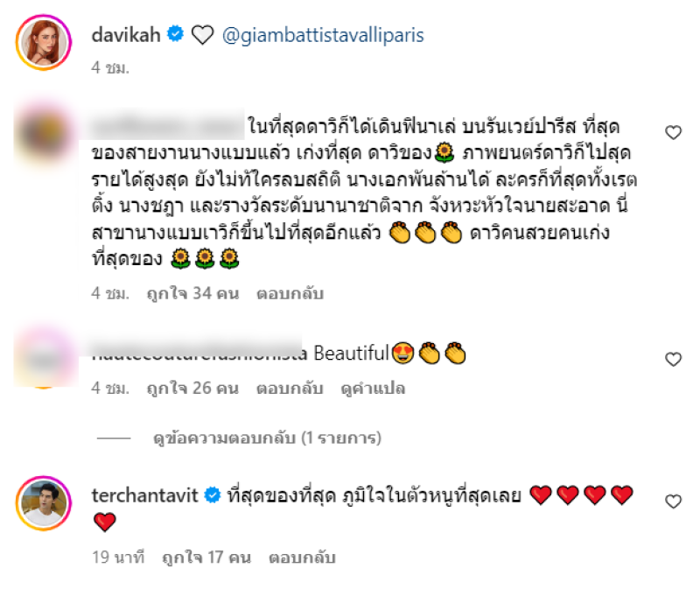The height and width of the screenshot is (589, 700).
Task: Show 34 likes on the first comment
Action: (192, 293)
